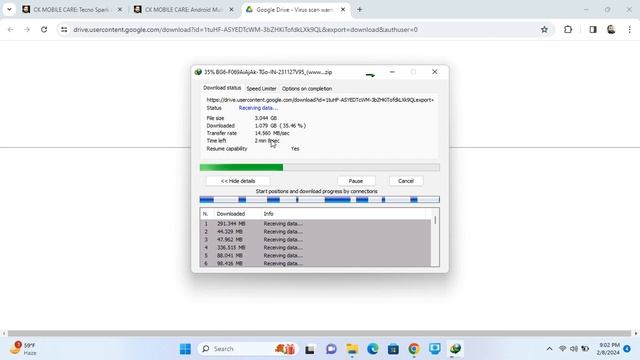
Task: Close the IDM download dialog
Action: 435,72
